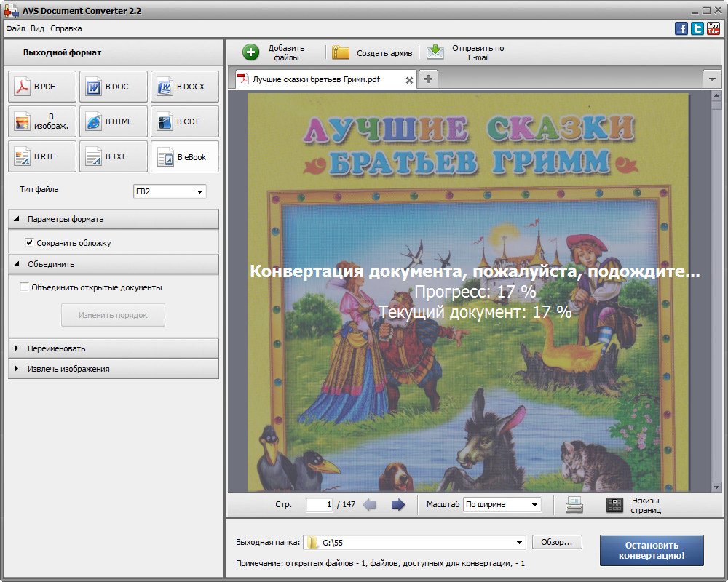This screenshot has width=728, height=582.
Task: Select the image output format button
Action: point(41,121)
